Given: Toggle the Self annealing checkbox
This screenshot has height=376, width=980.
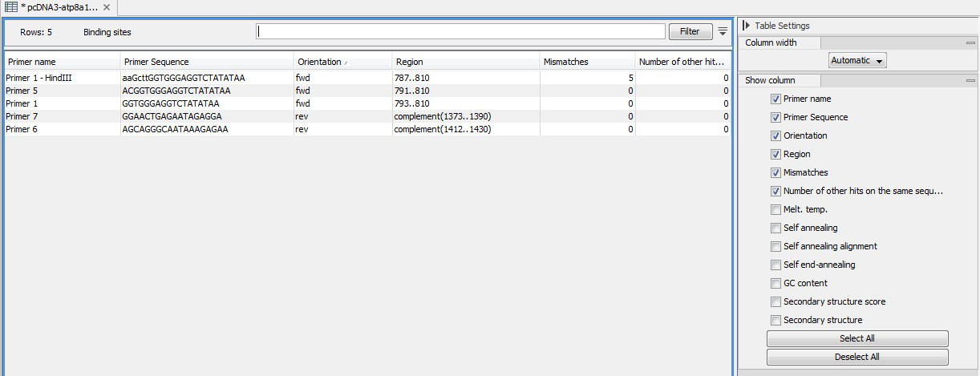Looking at the screenshot, I should [x=775, y=228].
